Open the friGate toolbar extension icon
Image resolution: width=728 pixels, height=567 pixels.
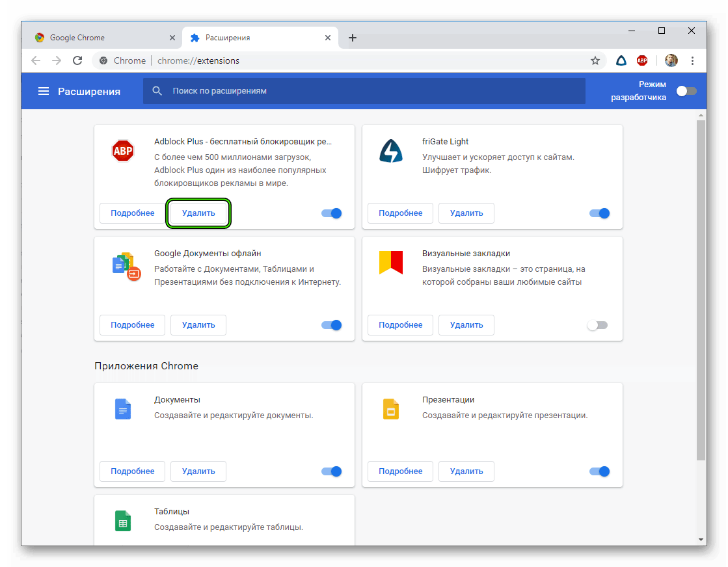click(x=621, y=60)
